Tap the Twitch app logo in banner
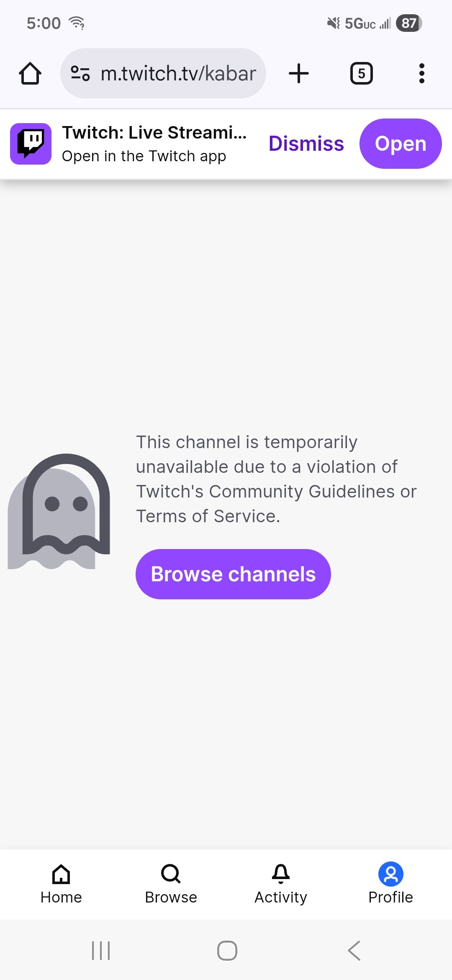Screen dimensions: 452x980 pos(31,144)
